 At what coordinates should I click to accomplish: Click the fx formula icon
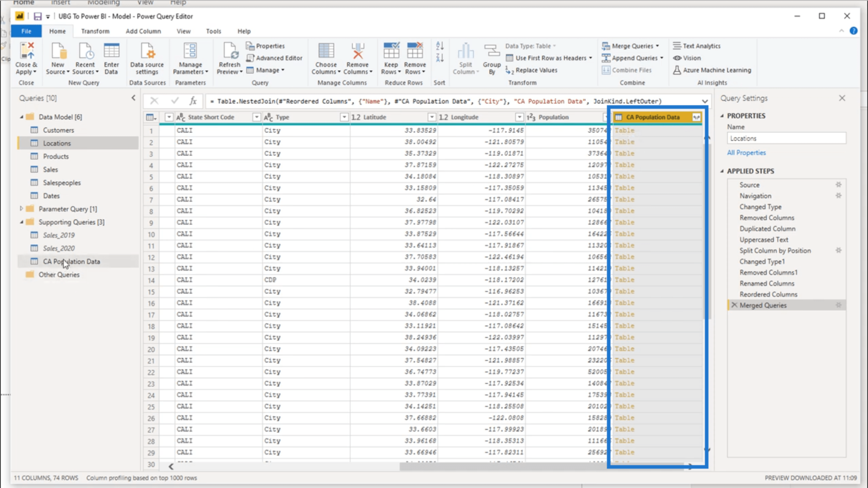click(x=193, y=101)
